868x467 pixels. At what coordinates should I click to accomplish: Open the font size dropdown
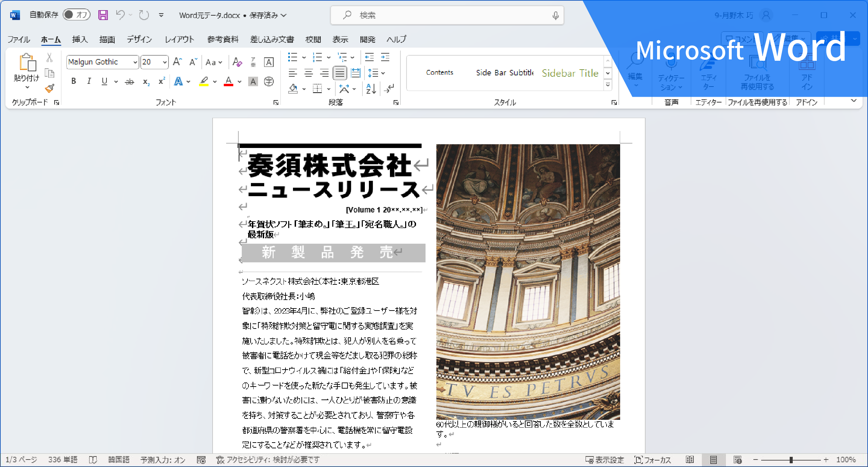pos(165,62)
